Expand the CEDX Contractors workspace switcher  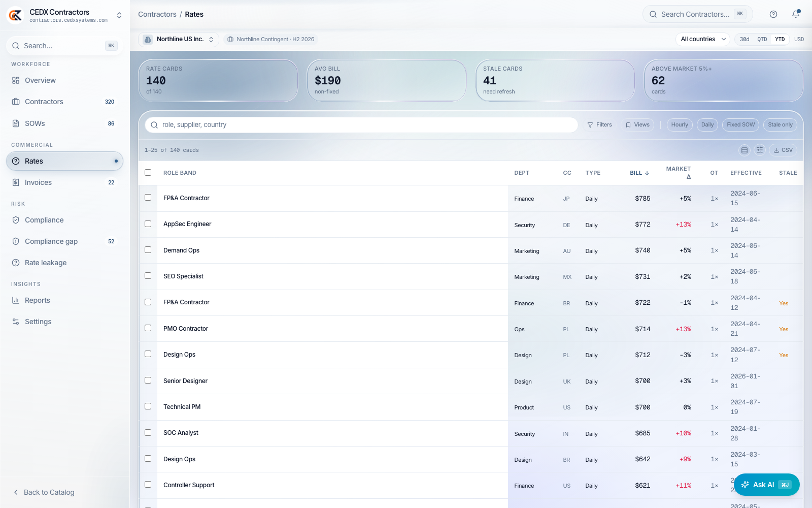pyautogui.click(x=119, y=15)
